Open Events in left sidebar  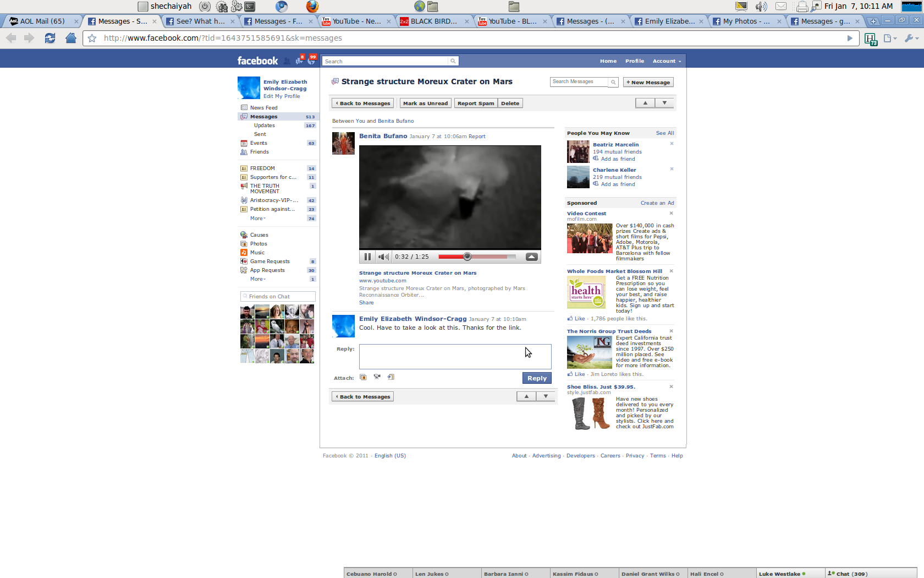(x=258, y=143)
